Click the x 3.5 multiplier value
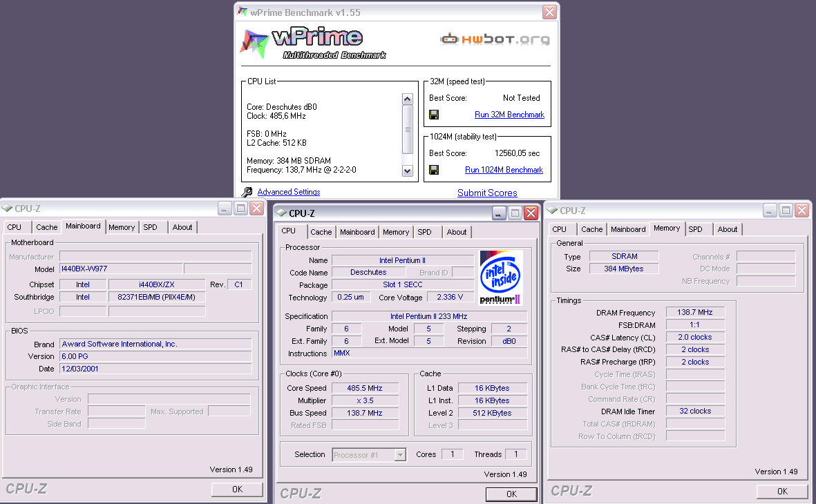The image size is (816, 504). (x=365, y=400)
